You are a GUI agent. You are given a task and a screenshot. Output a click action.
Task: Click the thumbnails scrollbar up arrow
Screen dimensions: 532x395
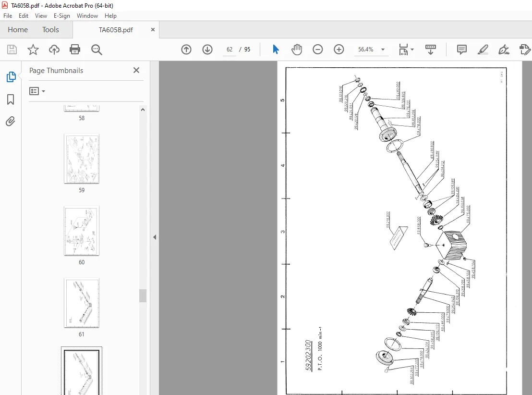click(x=143, y=110)
